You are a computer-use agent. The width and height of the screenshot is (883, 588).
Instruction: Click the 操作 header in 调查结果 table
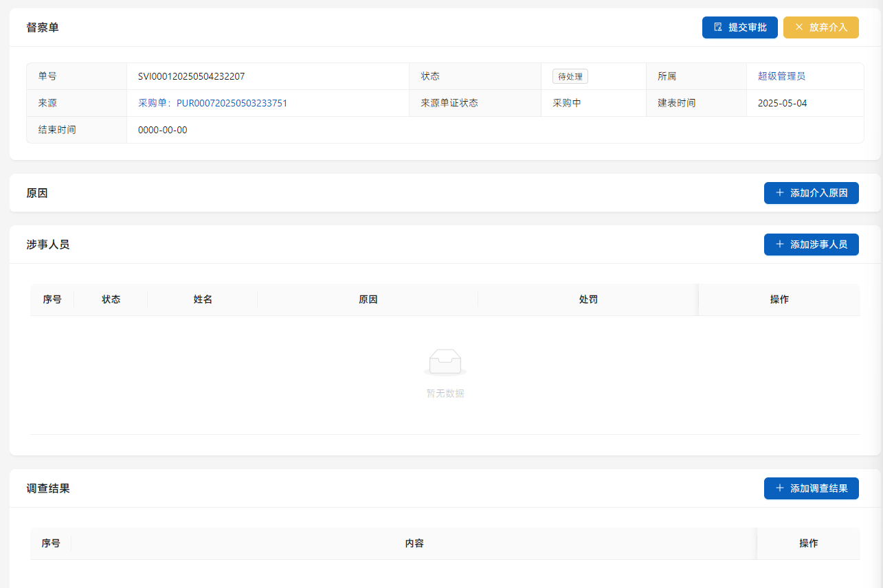pyautogui.click(x=808, y=543)
